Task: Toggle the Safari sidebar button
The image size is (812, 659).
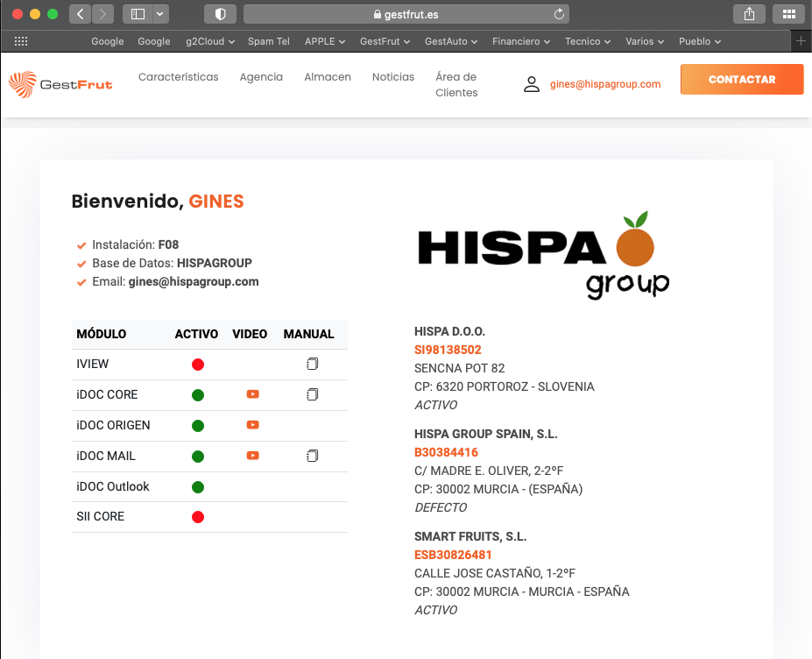Action: [138, 14]
